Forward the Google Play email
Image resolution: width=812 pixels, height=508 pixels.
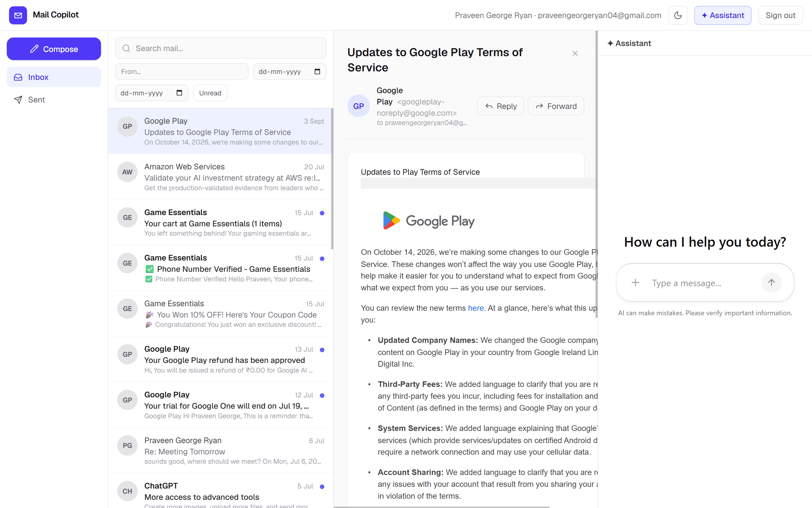coord(556,106)
